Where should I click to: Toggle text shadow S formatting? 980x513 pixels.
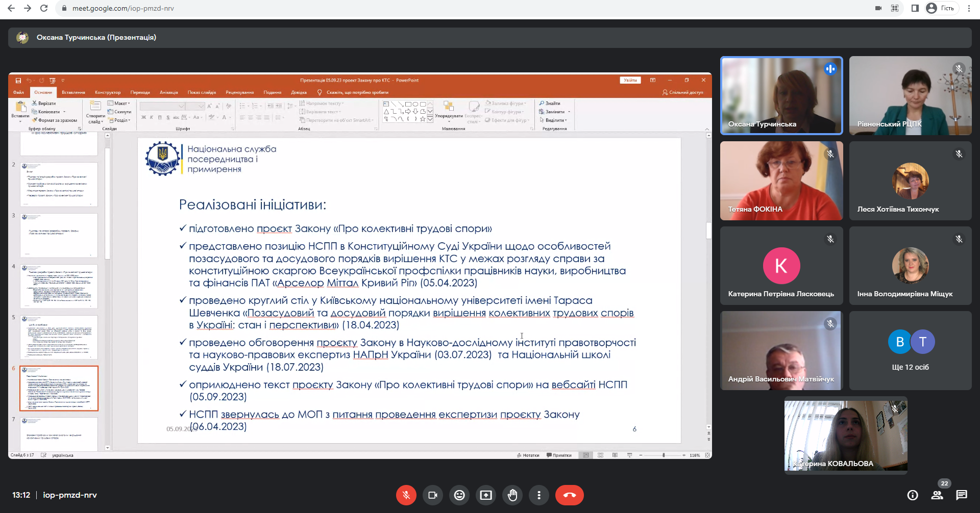coord(168,117)
